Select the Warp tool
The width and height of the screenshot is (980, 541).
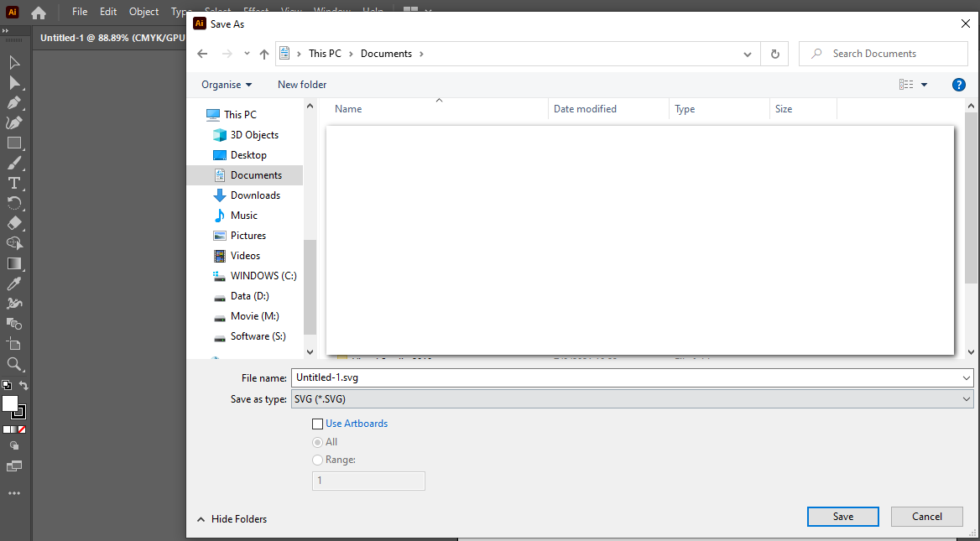coord(13,304)
